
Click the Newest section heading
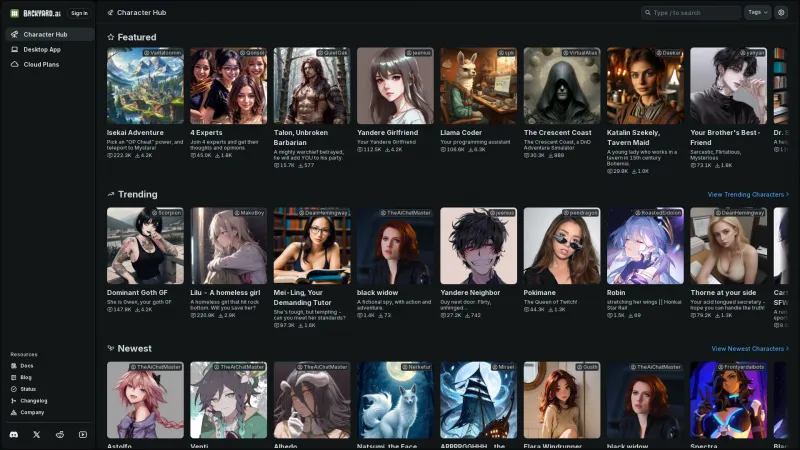135,348
